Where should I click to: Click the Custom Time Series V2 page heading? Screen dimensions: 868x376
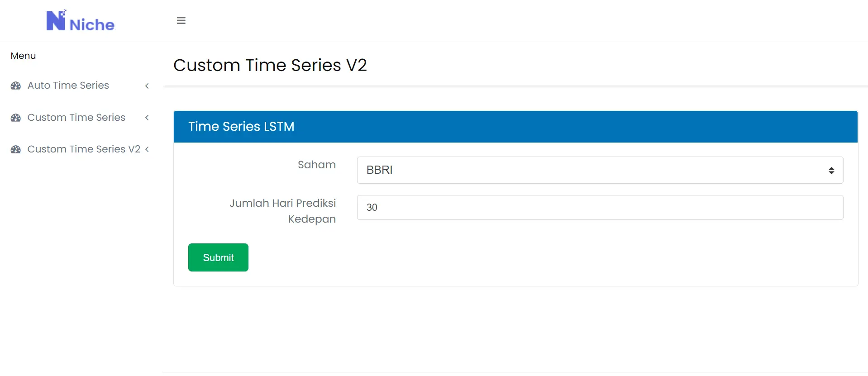coord(270,65)
